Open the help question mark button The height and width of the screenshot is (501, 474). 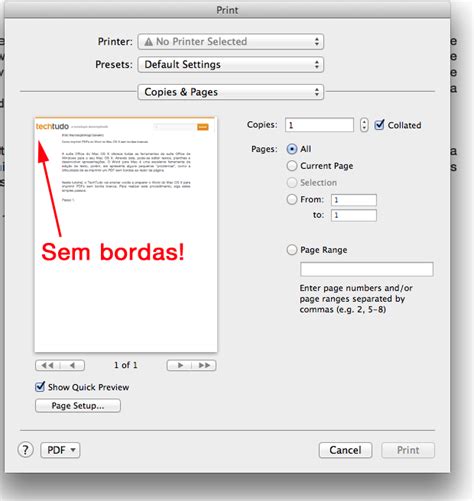[x=25, y=450]
